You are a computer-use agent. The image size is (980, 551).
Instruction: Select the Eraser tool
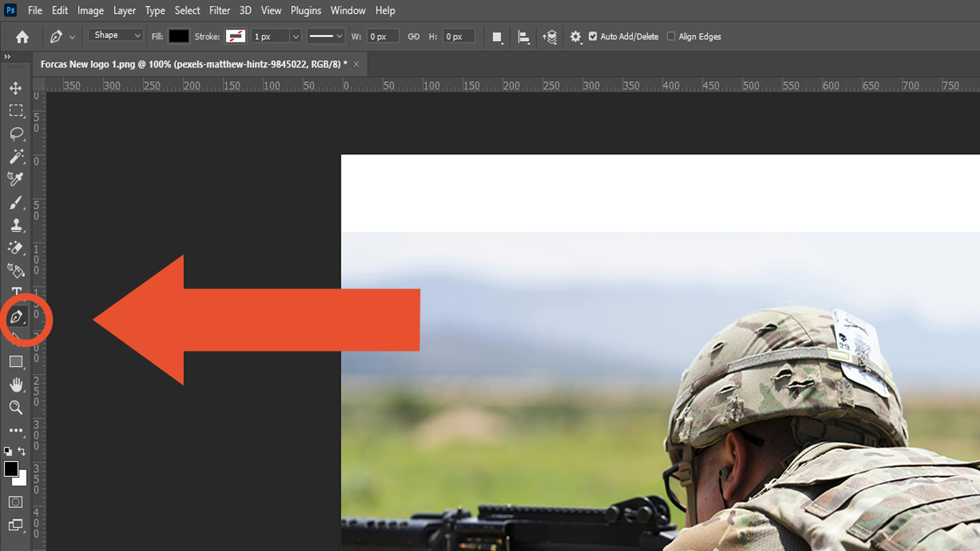point(16,248)
